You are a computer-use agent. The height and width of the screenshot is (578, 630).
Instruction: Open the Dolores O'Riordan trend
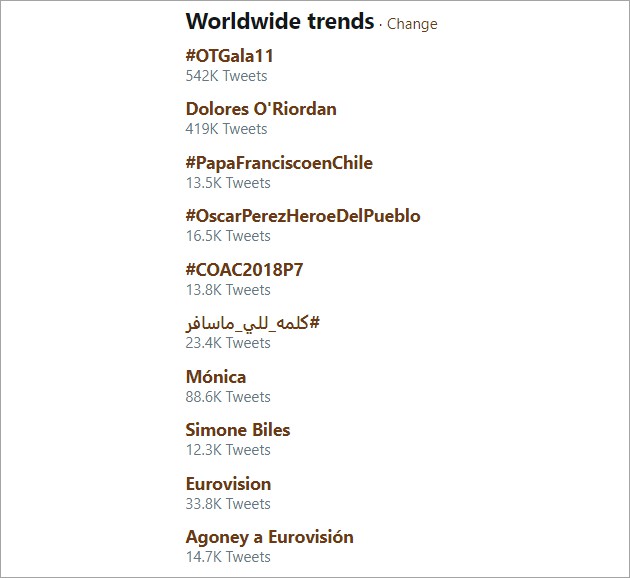(261, 109)
